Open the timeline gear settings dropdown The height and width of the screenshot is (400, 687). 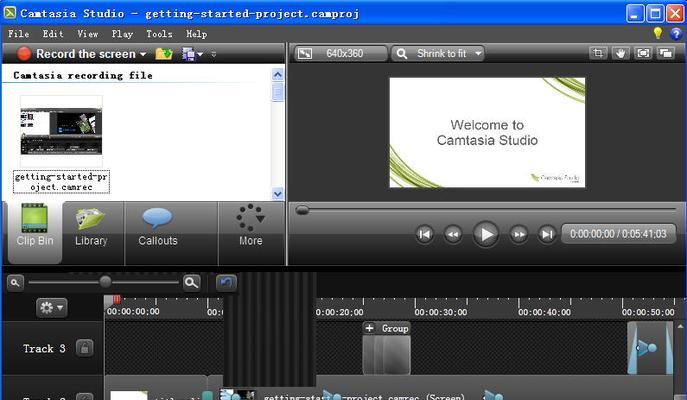pos(52,308)
